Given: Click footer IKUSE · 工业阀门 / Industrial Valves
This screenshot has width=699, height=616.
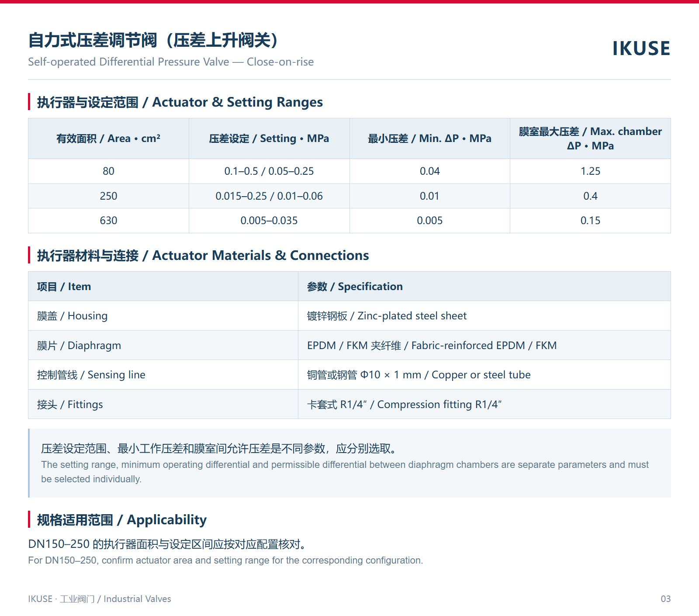Looking at the screenshot, I should coord(100,599).
